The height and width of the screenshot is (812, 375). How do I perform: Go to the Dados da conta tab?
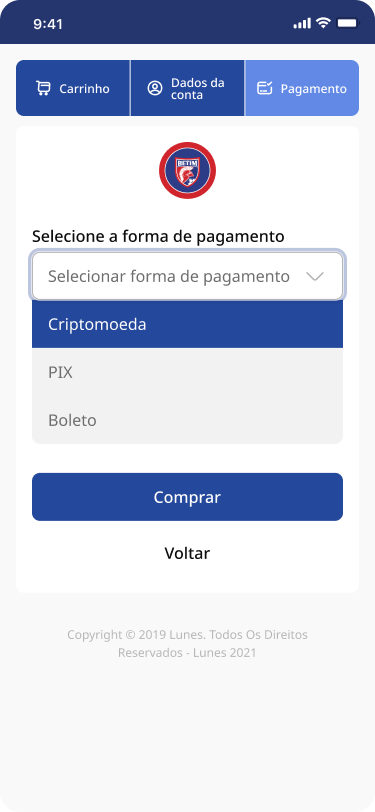pos(188,88)
